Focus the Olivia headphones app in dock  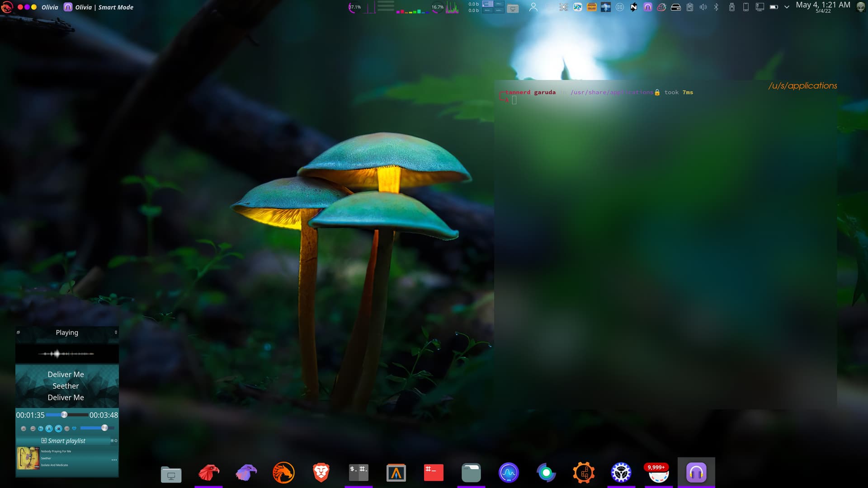coord(696,473)
